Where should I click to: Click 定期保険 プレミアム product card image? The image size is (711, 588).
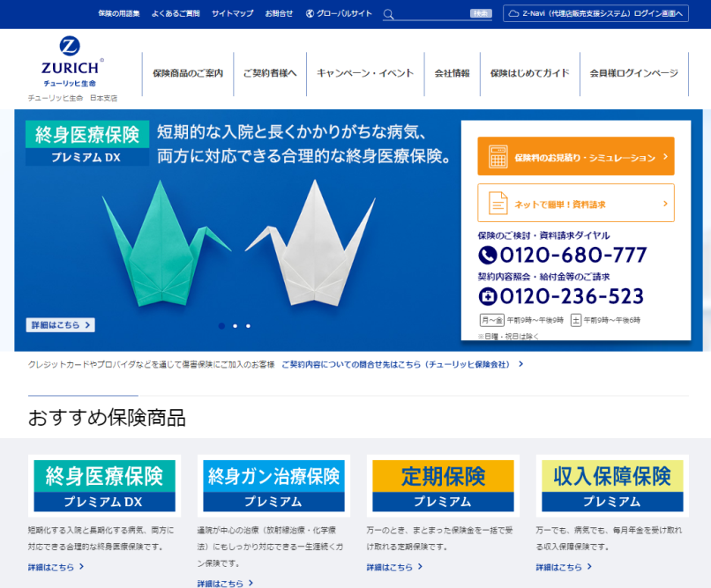[x=443, y=486]
